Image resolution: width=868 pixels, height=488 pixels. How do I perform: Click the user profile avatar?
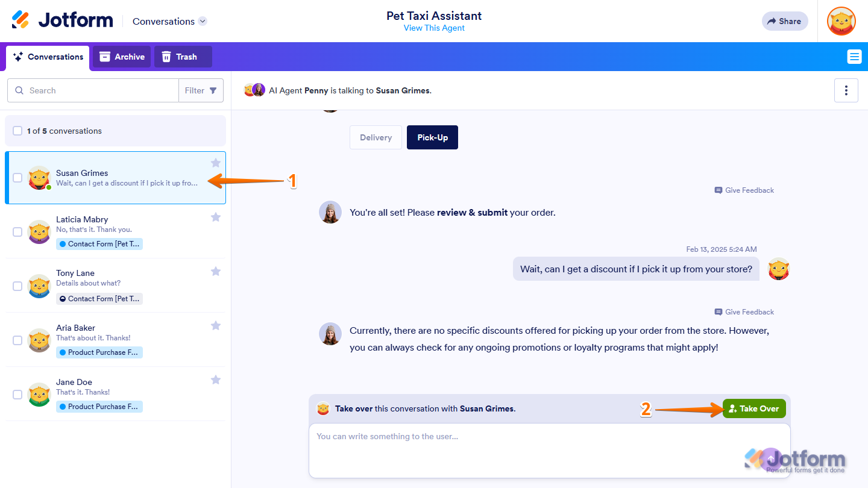[841, 21]
